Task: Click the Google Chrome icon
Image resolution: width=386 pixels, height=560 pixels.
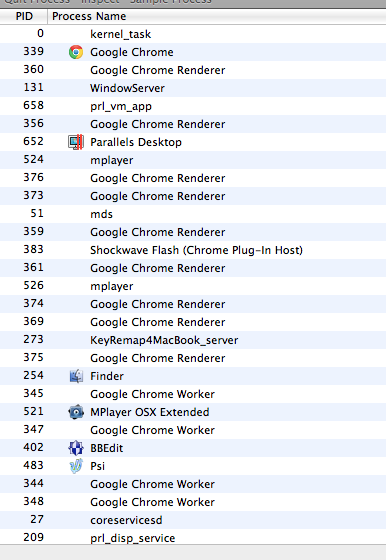Action: click(x=76, y=52)
